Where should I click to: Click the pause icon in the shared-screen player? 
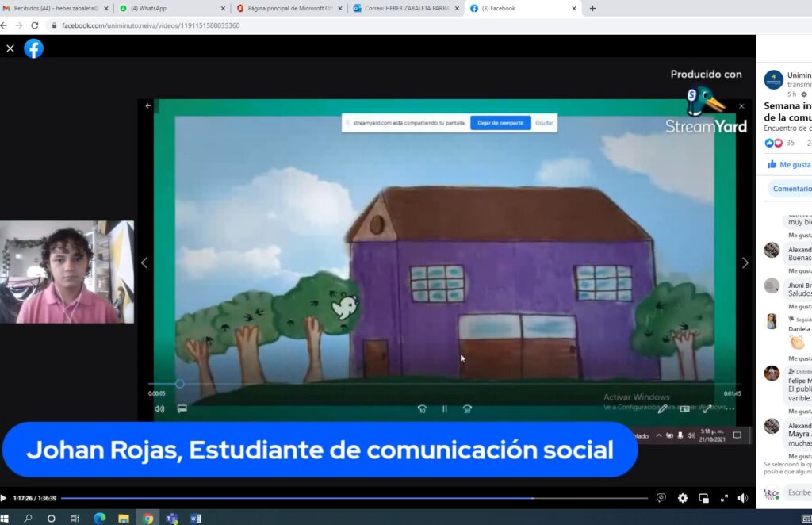pyautogui.click(x=444, y=409)
